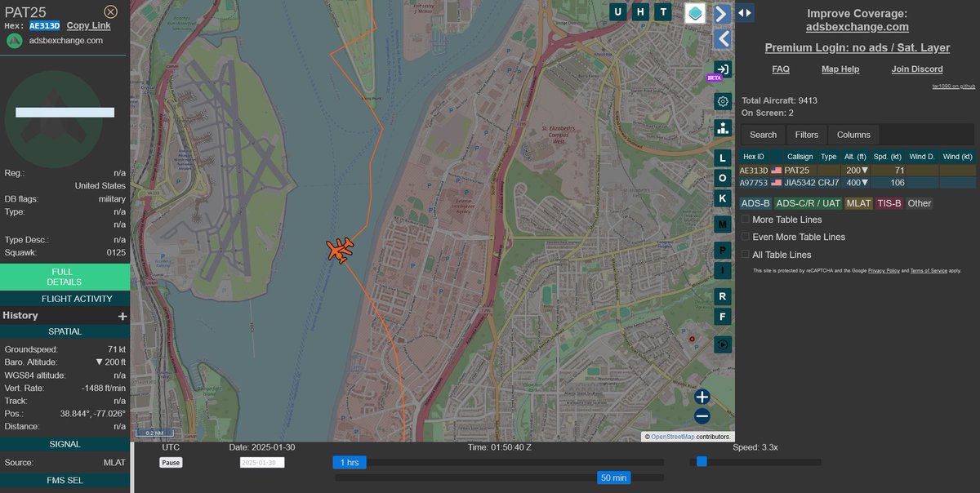The width and height of the screenshot is (980, 493).
Task: Check Even More Table Lines
Action: pyautogui.click(x=746, y=237)
